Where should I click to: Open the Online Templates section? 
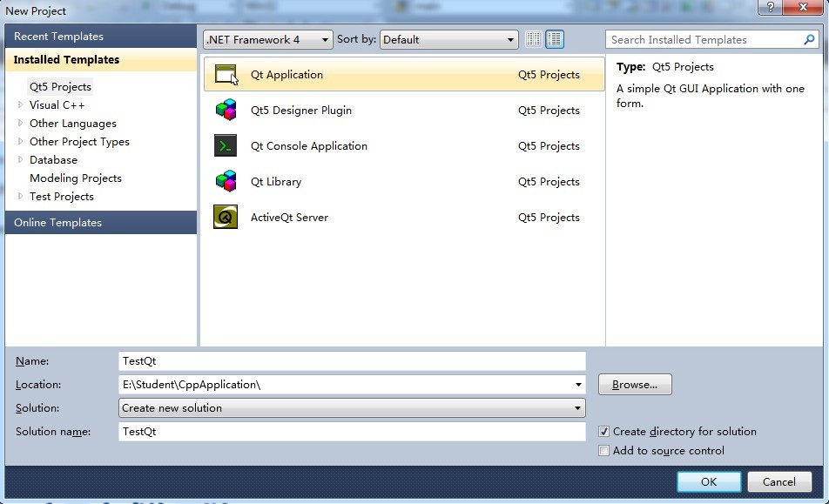click(100, 223)
